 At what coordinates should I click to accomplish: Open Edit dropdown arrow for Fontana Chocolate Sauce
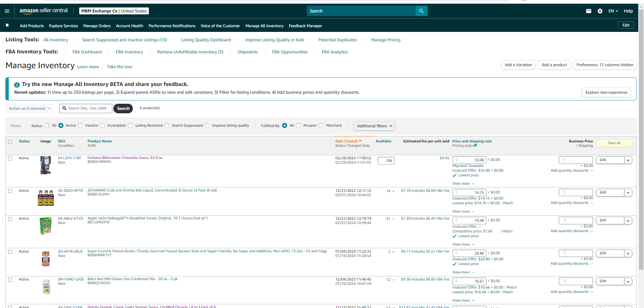pyautogui.click(x=628, y=160)
